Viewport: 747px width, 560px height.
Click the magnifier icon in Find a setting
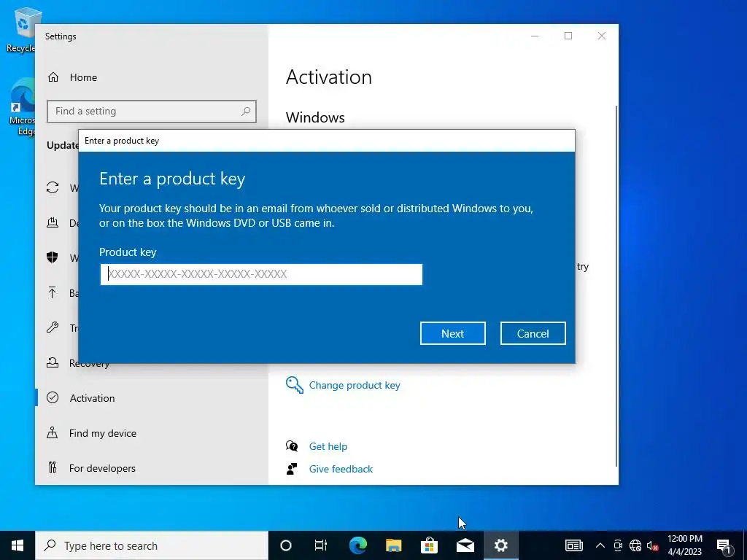(246, 112)
